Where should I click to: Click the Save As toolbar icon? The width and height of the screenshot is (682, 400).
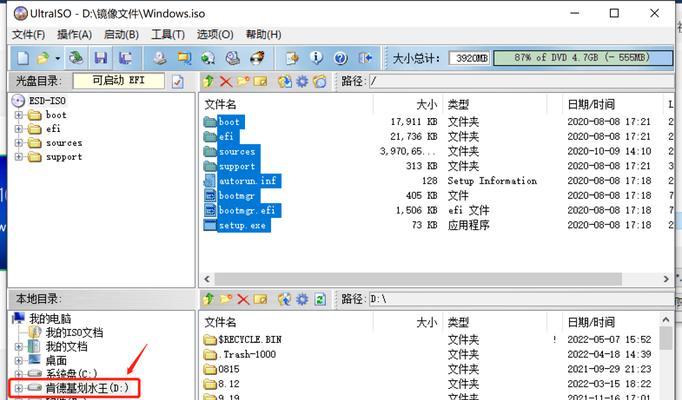126,58
